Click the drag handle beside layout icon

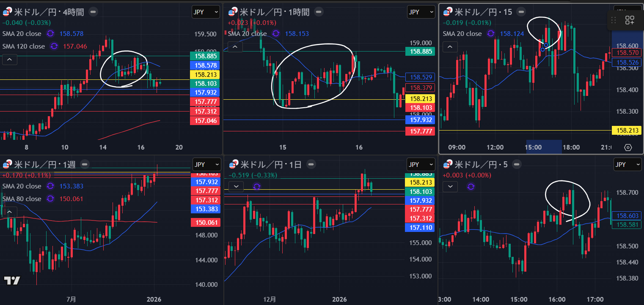[x=613, y=20]
